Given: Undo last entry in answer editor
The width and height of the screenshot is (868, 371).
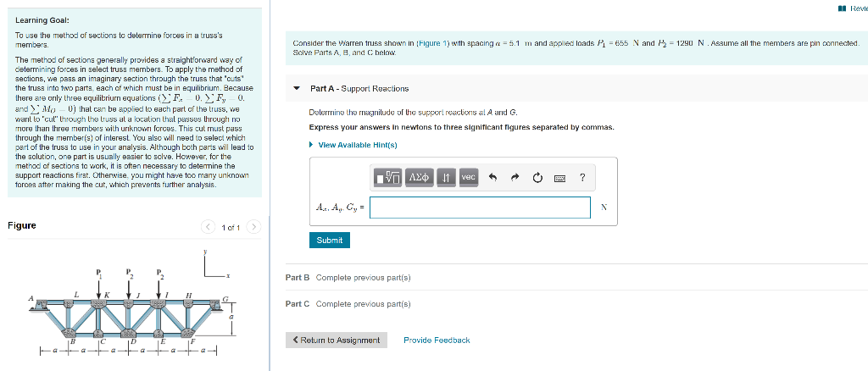Looking at the screenshot, I should (x=494, y=178).
